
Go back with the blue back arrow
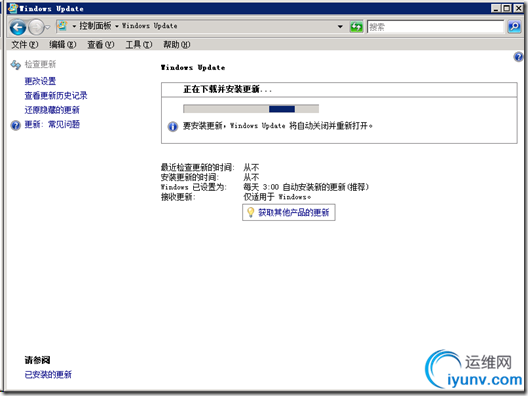pos(18,27)
